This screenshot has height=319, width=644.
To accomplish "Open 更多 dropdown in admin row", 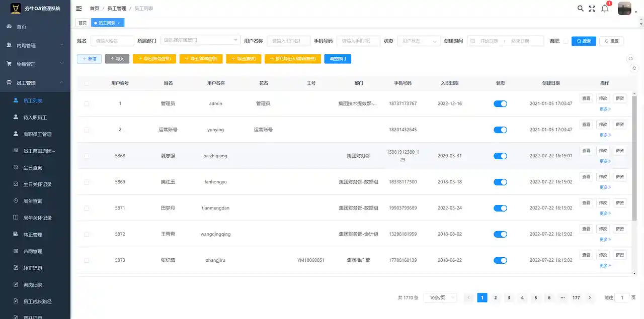I will click(605, 109).
